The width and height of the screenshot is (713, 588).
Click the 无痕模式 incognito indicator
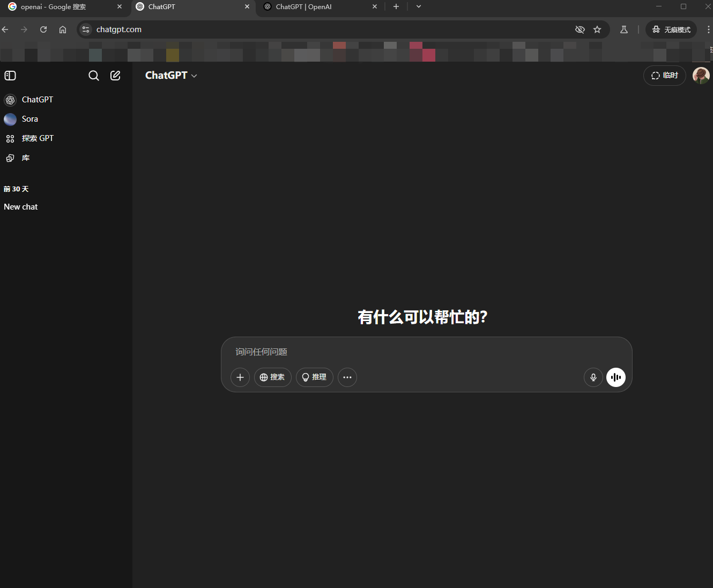coord(671,29)
